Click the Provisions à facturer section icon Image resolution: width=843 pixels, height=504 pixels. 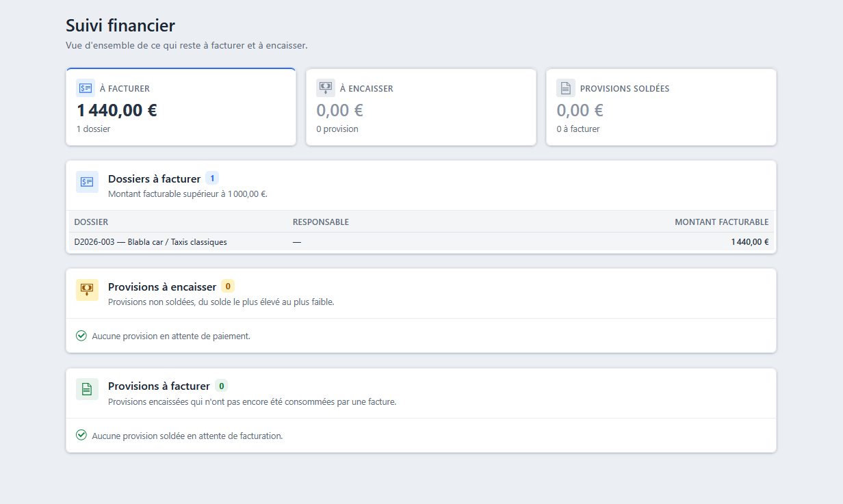pos(87,389)
